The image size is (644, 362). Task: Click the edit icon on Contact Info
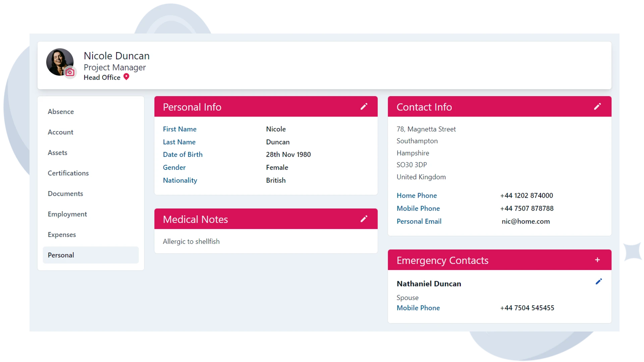[598, 107]
